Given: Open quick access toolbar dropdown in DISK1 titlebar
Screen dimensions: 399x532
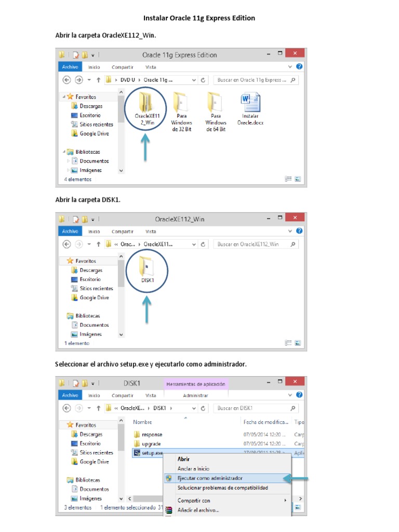Looking at the screenshot, I should [92, 383].
